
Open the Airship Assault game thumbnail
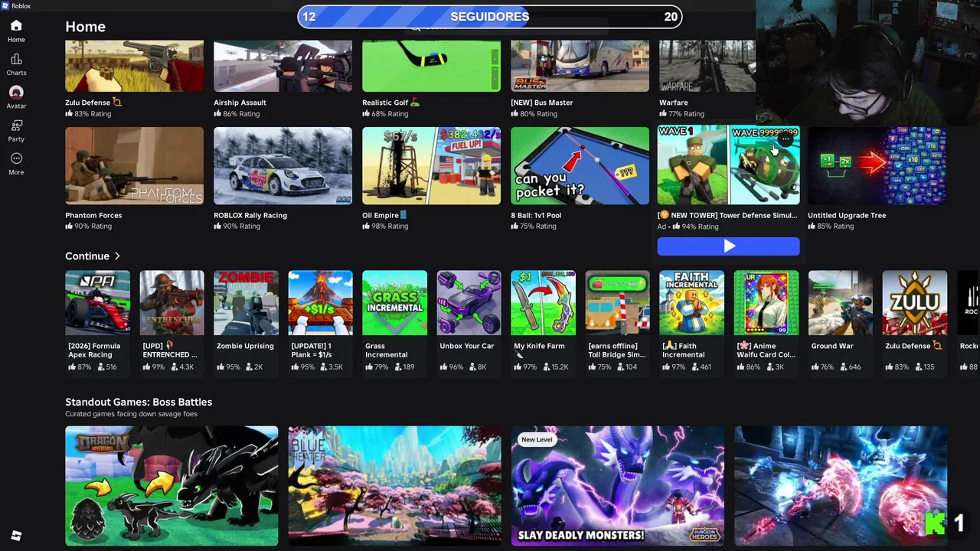283,66
